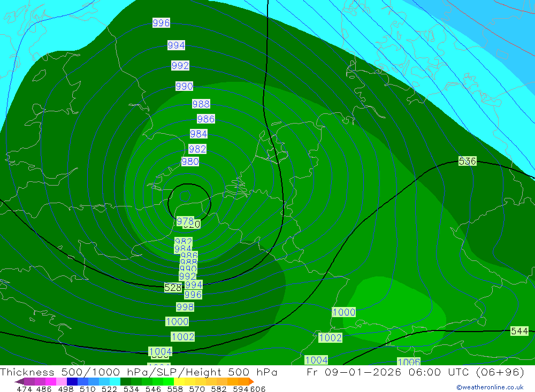Click the green-background 996 label below 528
This screenshot has width=535, height=392.
(193, 295)
